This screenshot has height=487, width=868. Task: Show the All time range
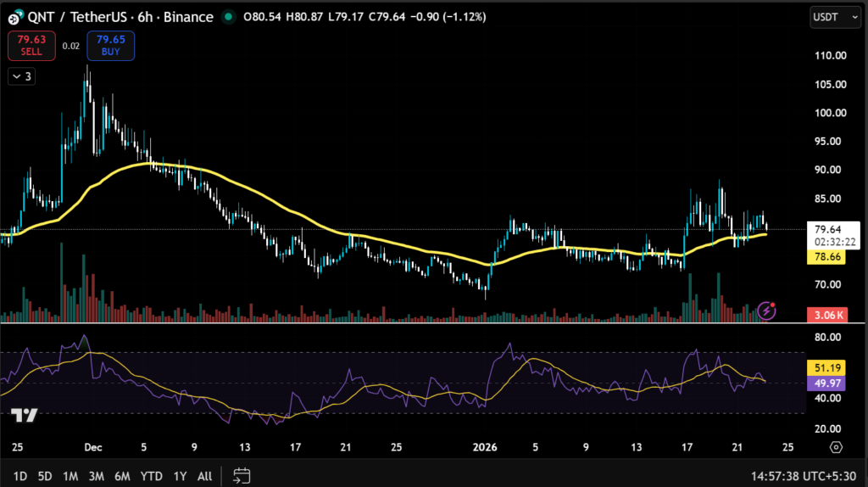pos(204,475)
